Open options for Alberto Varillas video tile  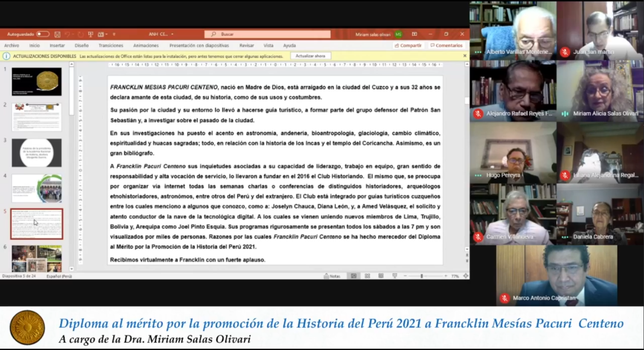pyautogui.click(x=478, y=52)
